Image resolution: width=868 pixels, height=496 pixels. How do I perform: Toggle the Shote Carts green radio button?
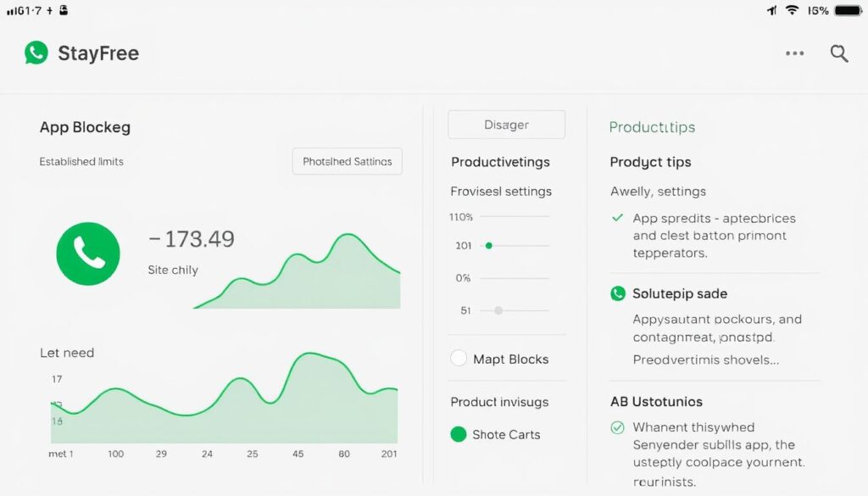point(459,434)
